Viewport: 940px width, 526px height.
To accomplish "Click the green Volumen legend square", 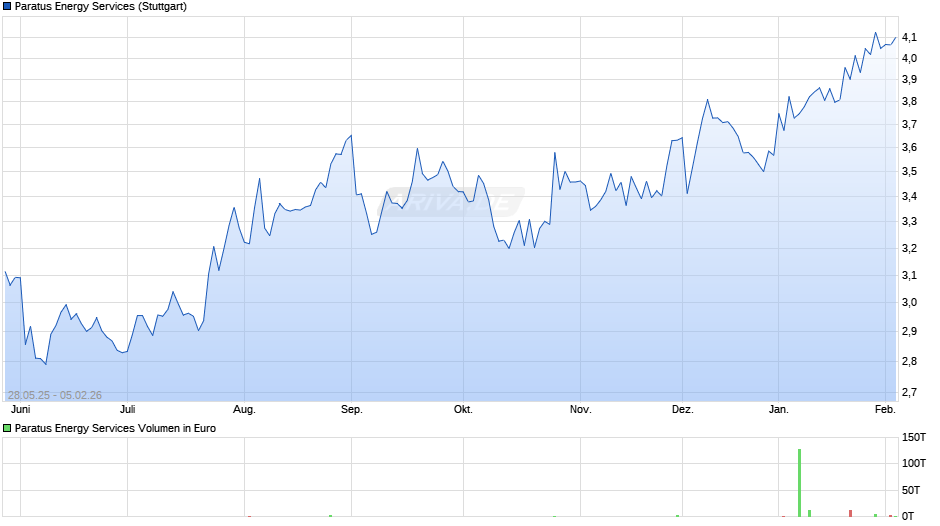I will click(7, 428).
